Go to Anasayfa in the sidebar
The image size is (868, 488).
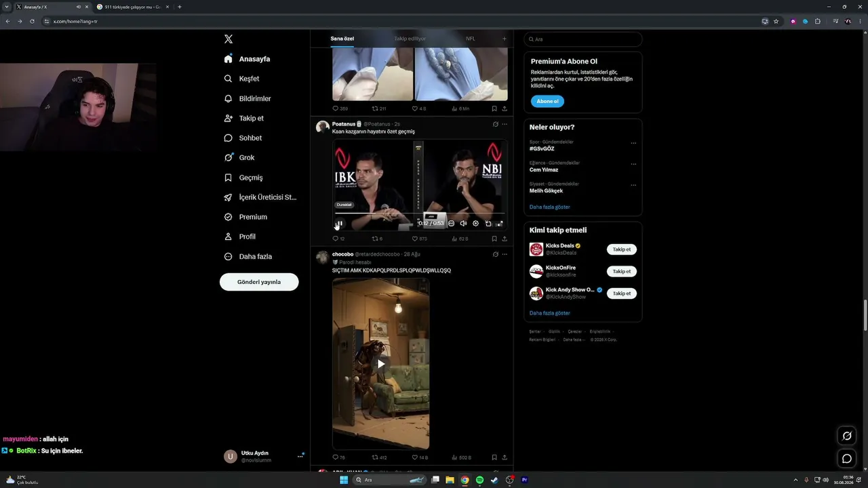click(247, 59)
